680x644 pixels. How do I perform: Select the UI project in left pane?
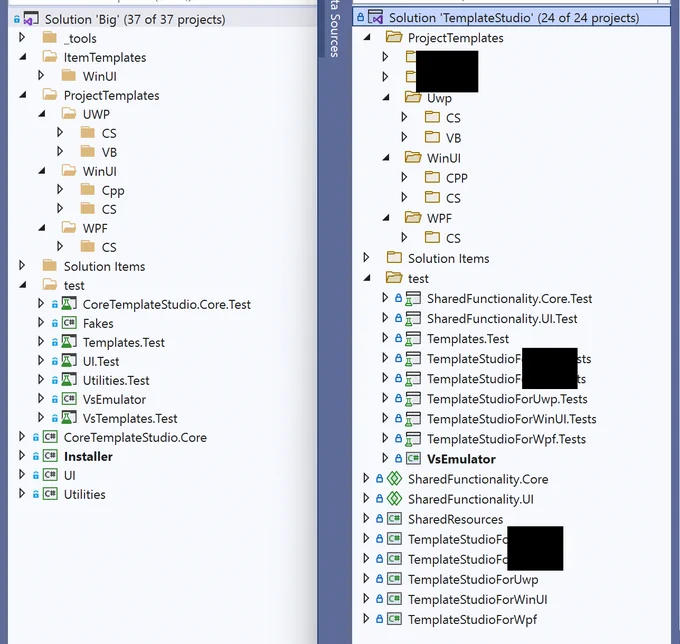point(69,475)
